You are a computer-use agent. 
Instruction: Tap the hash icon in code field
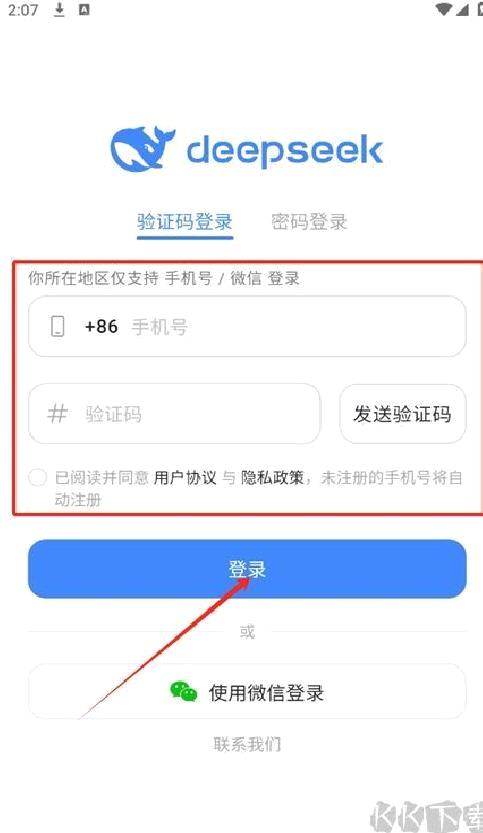pyautogui.click(x=57, y=413)
